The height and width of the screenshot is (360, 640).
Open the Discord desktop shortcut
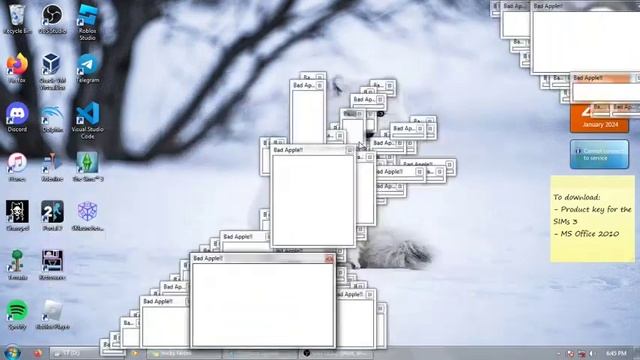pyautogui.click(x=17, y=117)
